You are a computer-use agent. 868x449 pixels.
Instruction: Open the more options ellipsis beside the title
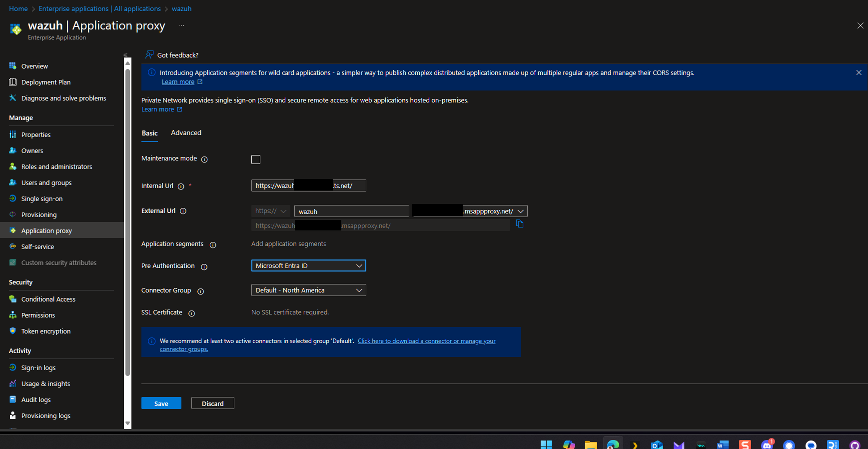click(x=181, y=25)
